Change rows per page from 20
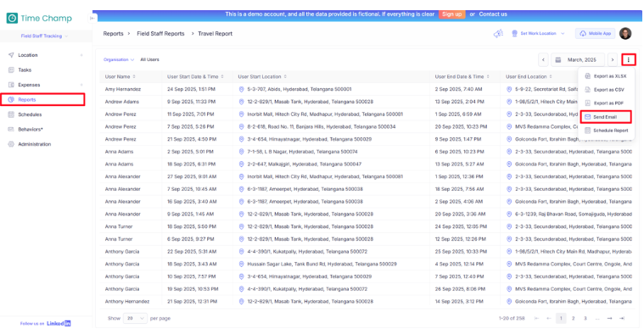Viewport: 644px width, 334px height. point(135,319)
